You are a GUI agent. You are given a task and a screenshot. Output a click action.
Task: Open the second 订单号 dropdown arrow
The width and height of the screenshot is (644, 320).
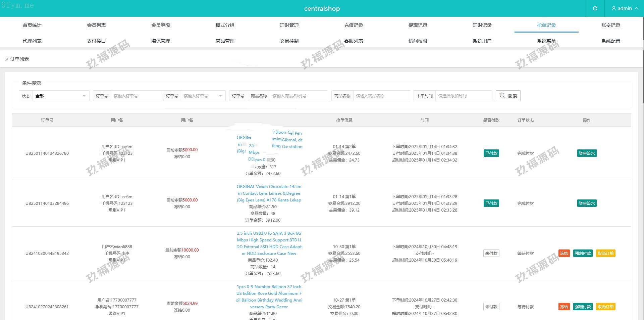pos(220,96)
